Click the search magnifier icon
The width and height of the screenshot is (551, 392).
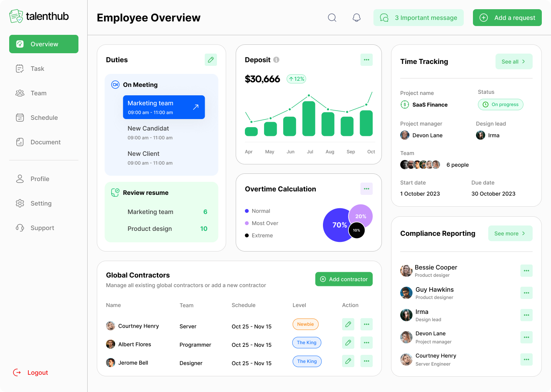coord(332,18)
